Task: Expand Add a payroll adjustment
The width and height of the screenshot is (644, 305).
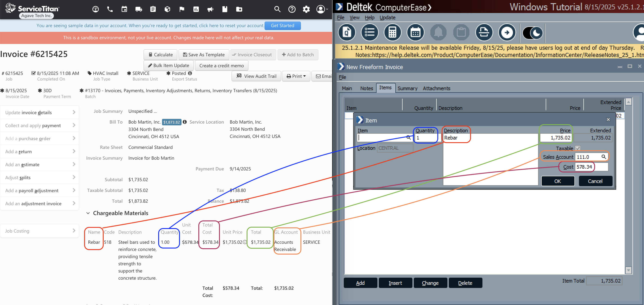Action: pyautogui.click(x=40, y=190)
